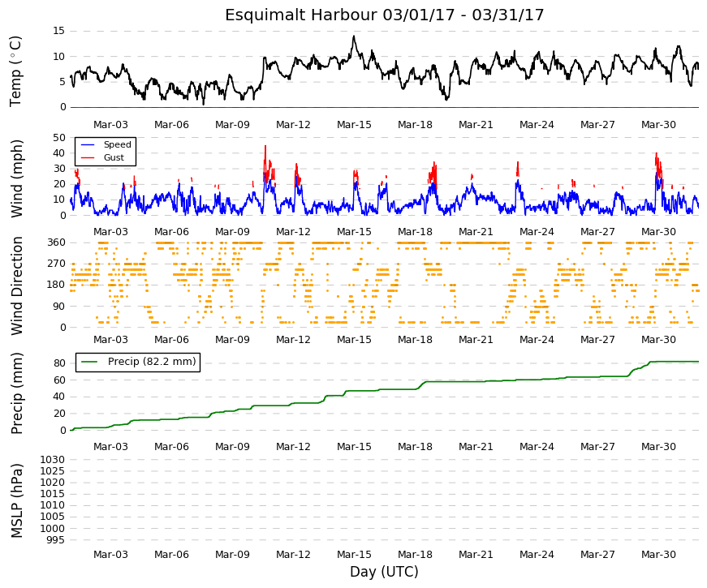The image size is (707, 588).
Task: Click the Mar-15 tick under temperature plot
Action: (354, 125)
